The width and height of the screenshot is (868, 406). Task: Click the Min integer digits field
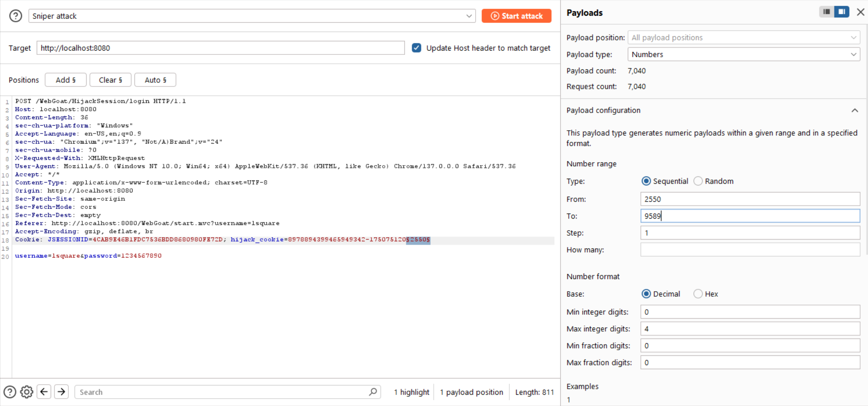coord(750,312)
